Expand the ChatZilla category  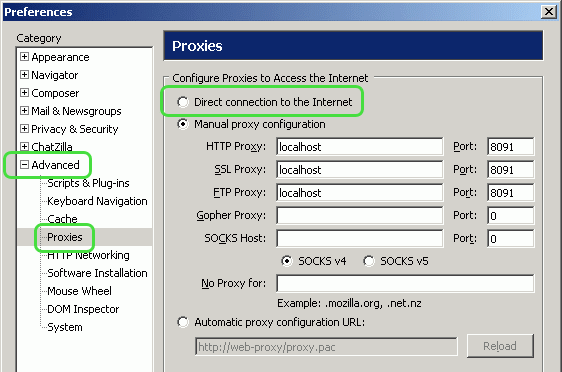pyautogui.click(x=24, y=146)
